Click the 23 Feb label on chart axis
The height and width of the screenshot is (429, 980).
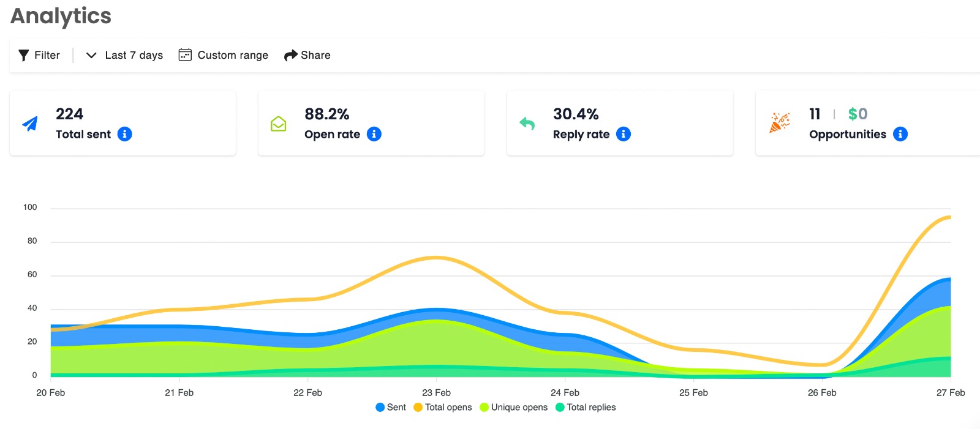[436, 393]
